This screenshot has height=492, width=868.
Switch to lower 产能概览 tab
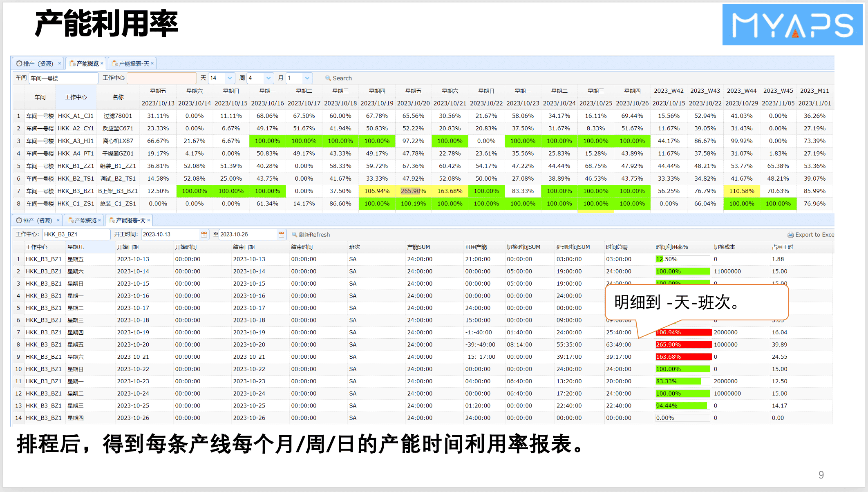click(85, 220)
